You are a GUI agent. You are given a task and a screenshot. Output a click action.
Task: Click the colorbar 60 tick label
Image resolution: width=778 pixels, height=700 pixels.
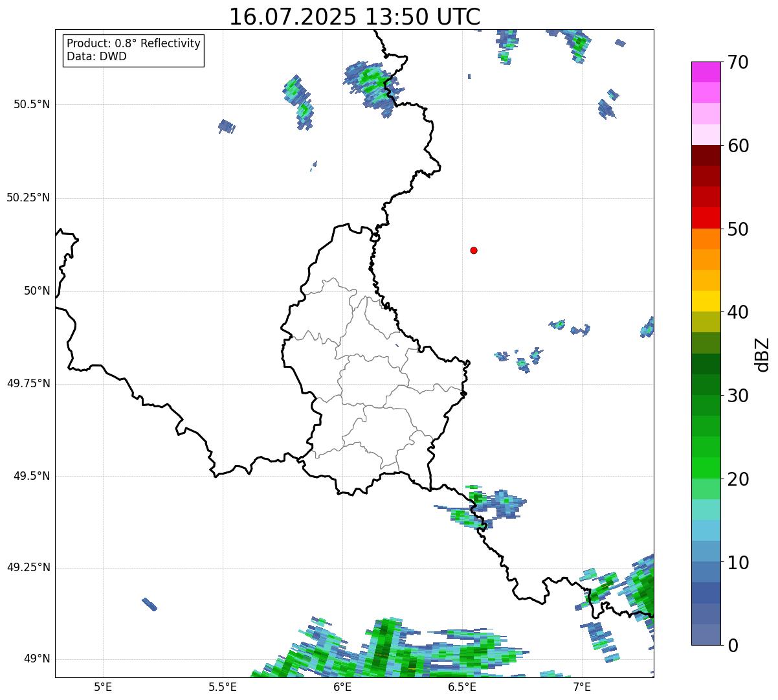point(738,146)
